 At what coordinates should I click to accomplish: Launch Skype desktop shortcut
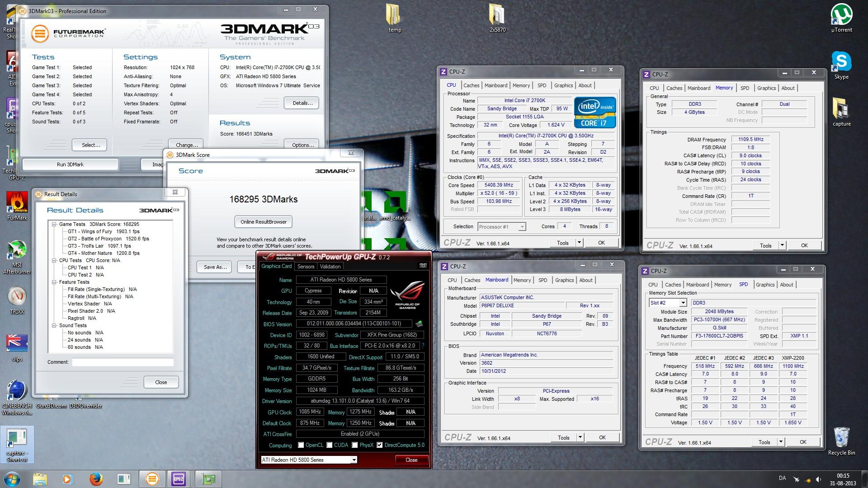841,66
